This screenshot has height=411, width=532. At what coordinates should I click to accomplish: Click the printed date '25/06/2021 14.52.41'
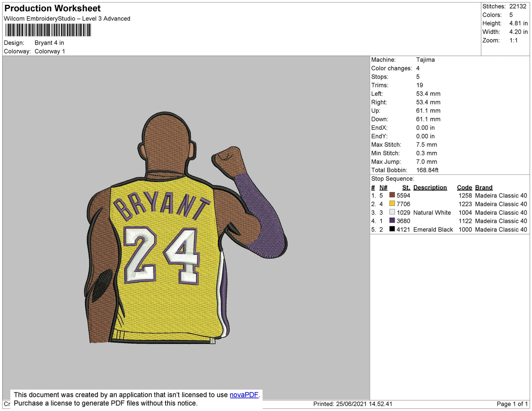pos(364,404)
